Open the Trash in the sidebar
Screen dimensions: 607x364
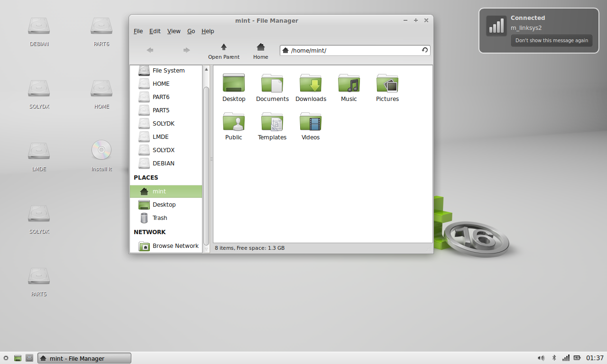(x=159, y=218)
